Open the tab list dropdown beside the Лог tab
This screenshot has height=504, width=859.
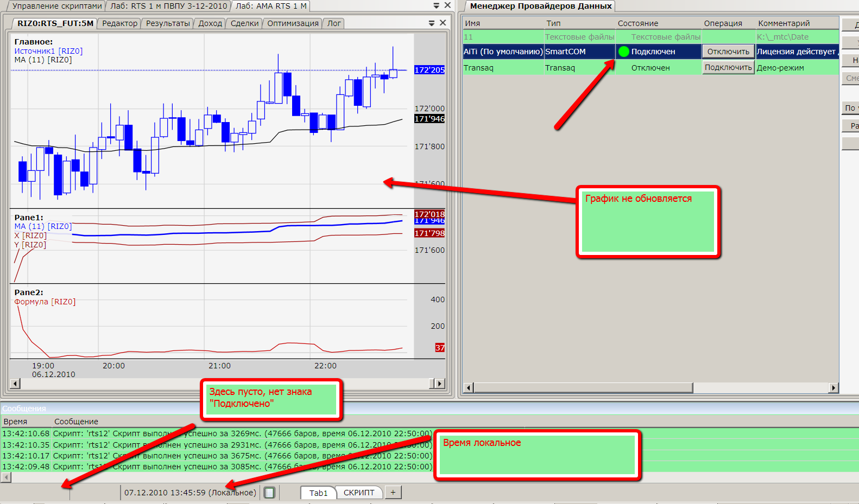click(x=432, y=23)
